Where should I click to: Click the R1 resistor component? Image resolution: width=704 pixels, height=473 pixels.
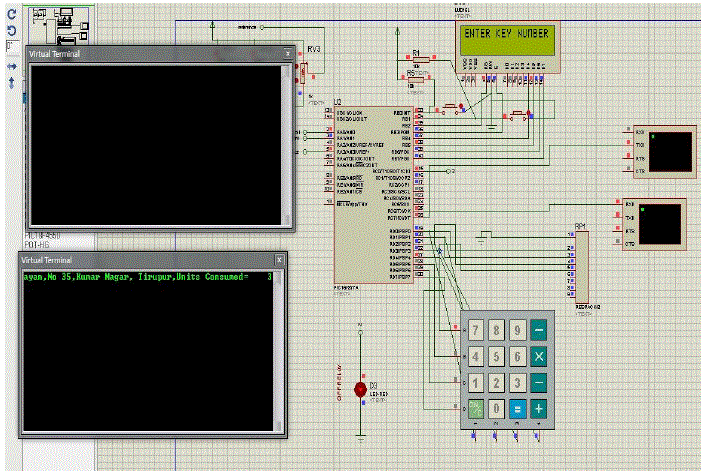422,60
